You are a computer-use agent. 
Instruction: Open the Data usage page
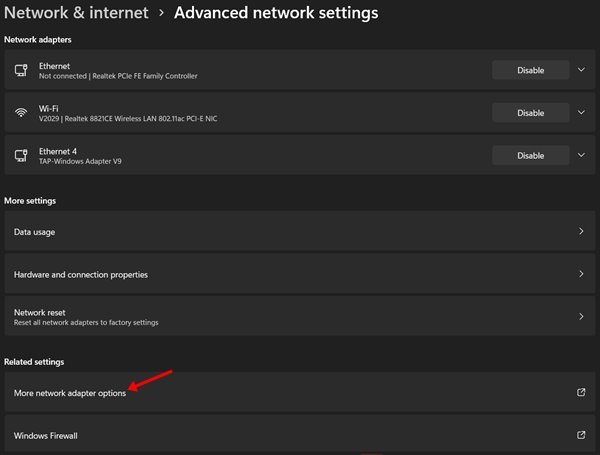click(300, 232)
